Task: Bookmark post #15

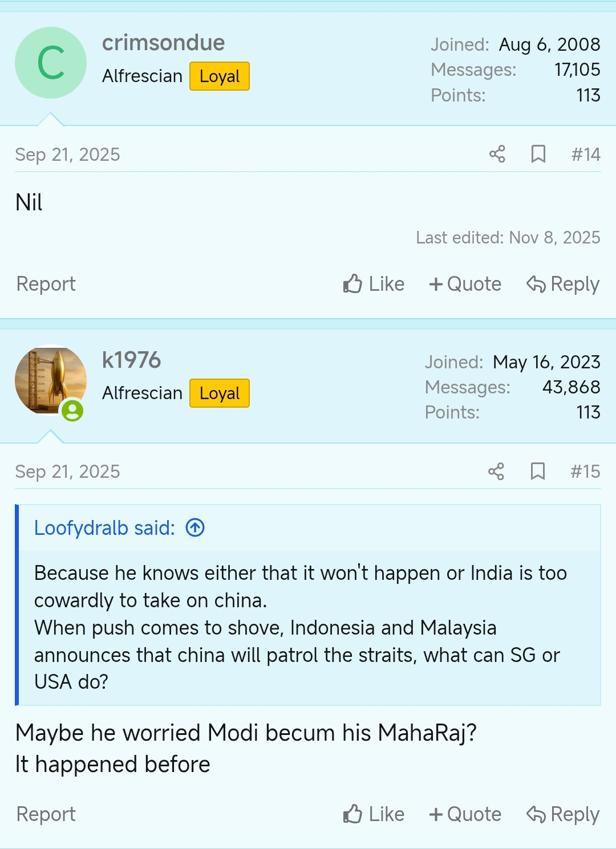Action: 537,472
